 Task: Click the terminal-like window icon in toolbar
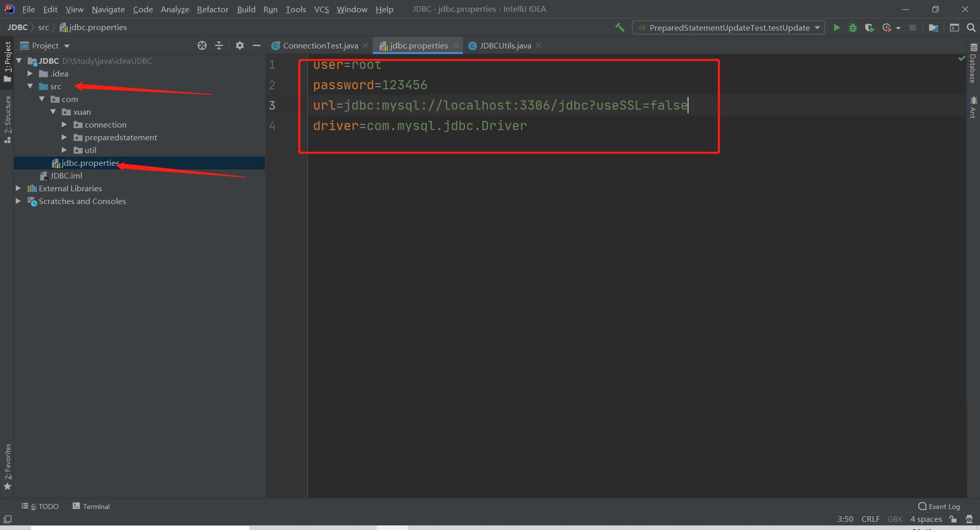(x=954, y=28)
